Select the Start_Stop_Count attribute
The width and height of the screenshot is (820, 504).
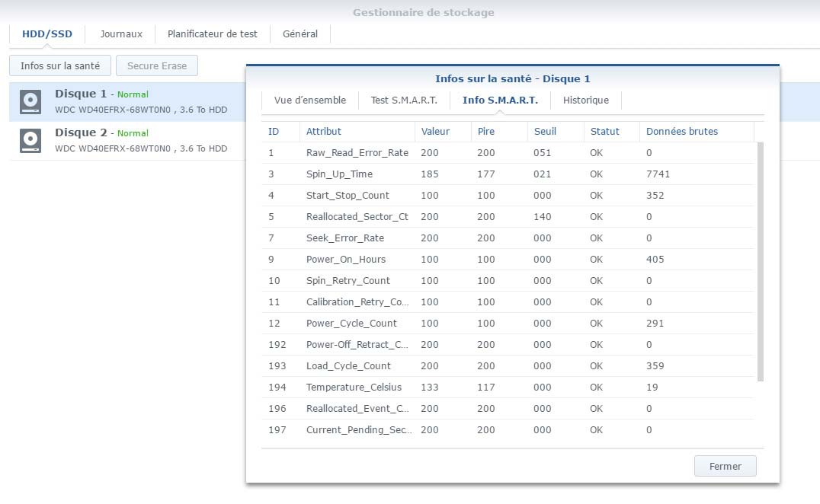click(348, 196)
